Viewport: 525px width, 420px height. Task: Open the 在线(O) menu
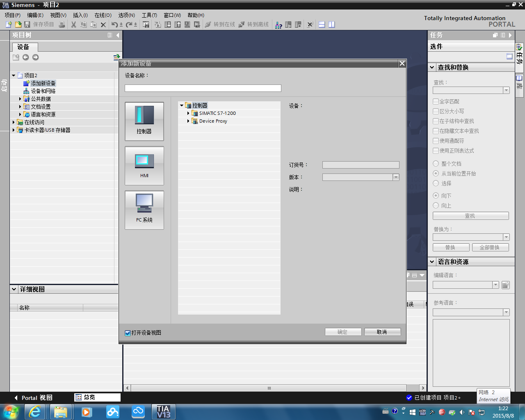(x=103, y=15)
